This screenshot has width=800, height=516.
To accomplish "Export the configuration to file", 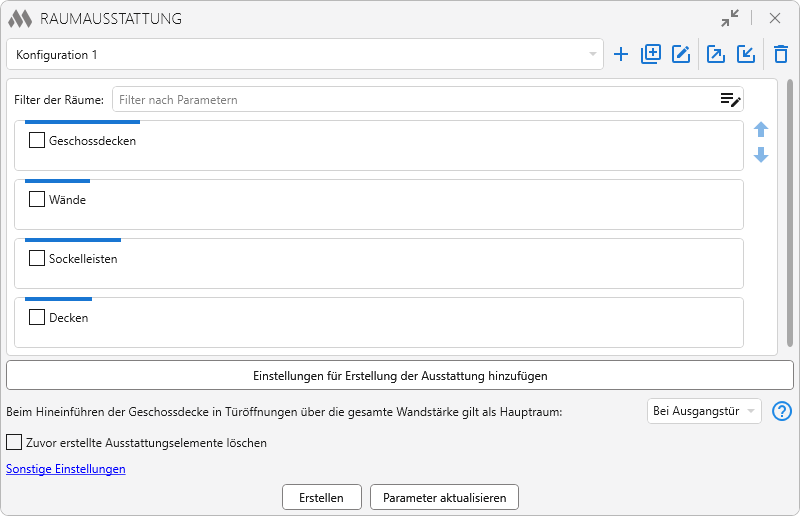I will (716, 55).
